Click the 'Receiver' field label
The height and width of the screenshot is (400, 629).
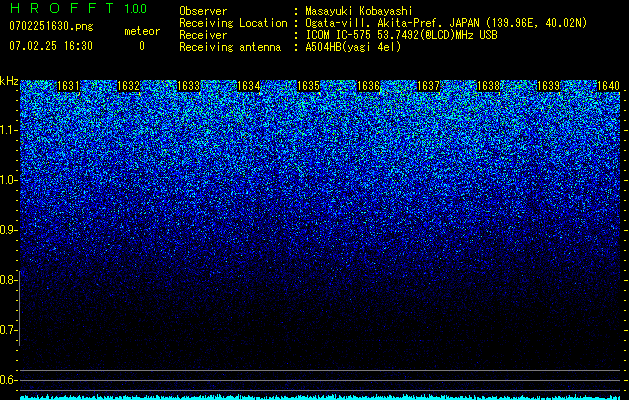point(203,35)
